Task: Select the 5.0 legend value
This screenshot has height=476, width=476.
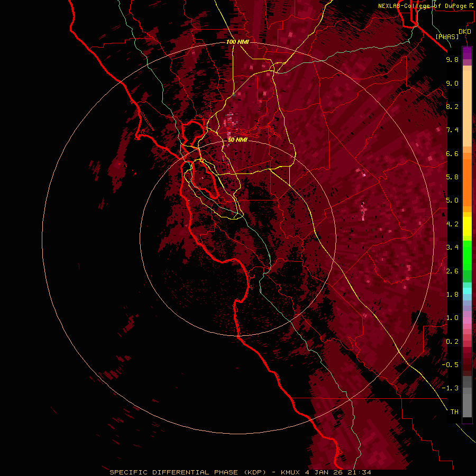Action: [x=452, y=200]
